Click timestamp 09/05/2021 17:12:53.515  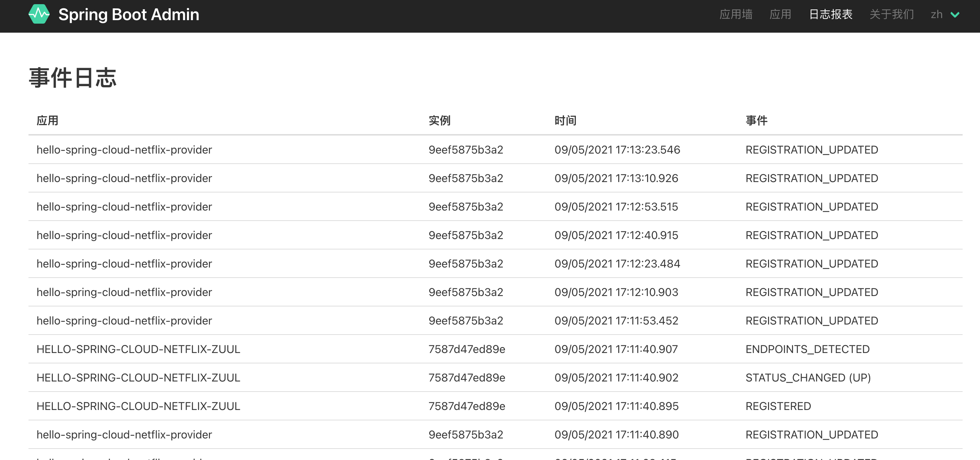(616, 207)
